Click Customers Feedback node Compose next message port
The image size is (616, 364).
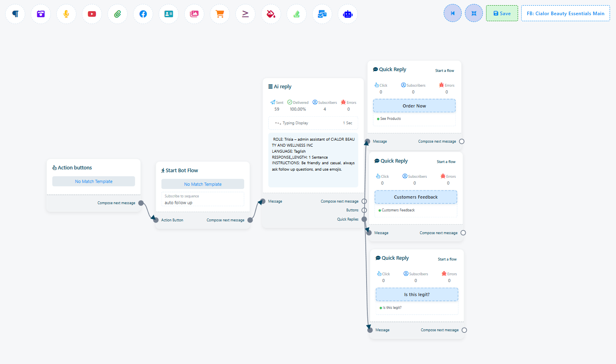463,233
